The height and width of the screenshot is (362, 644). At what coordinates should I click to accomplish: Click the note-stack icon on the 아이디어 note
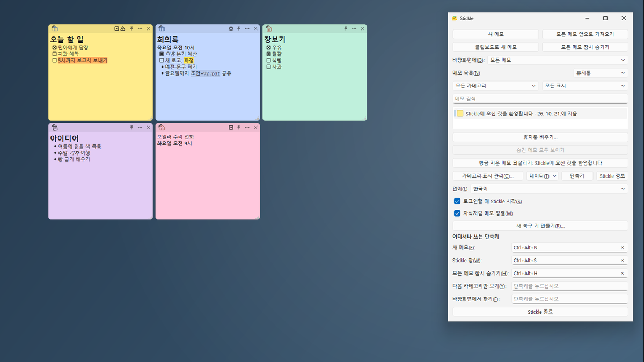coord(55,128)
